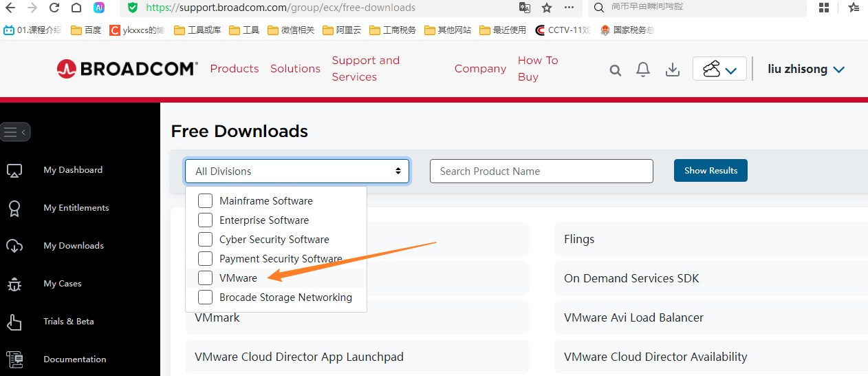
Task: Open the browser apps grid icon
Action: 824,8
